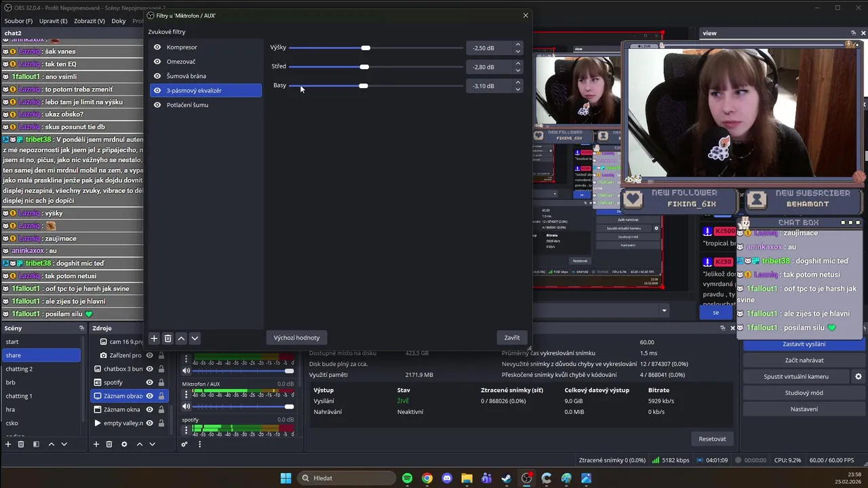The image size is (868, 488).
Task: Toggle Omezovač filter visibility eye
Action: point(157,62)
